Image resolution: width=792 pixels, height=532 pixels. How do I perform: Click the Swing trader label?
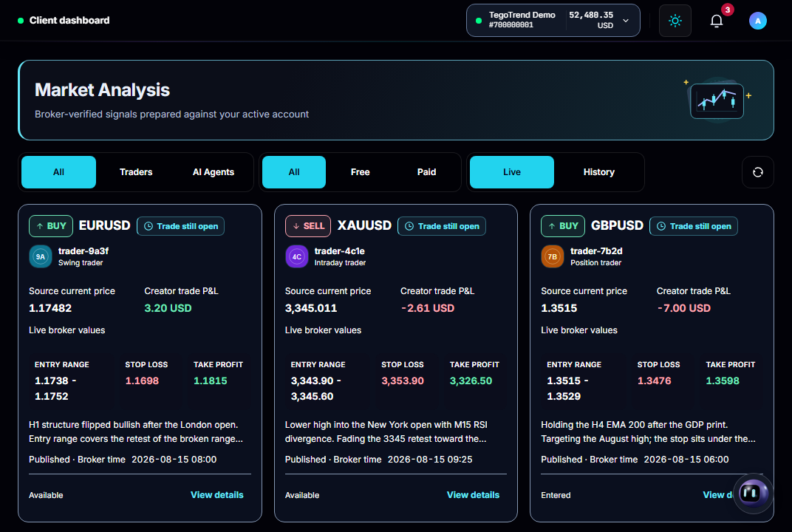81,263
